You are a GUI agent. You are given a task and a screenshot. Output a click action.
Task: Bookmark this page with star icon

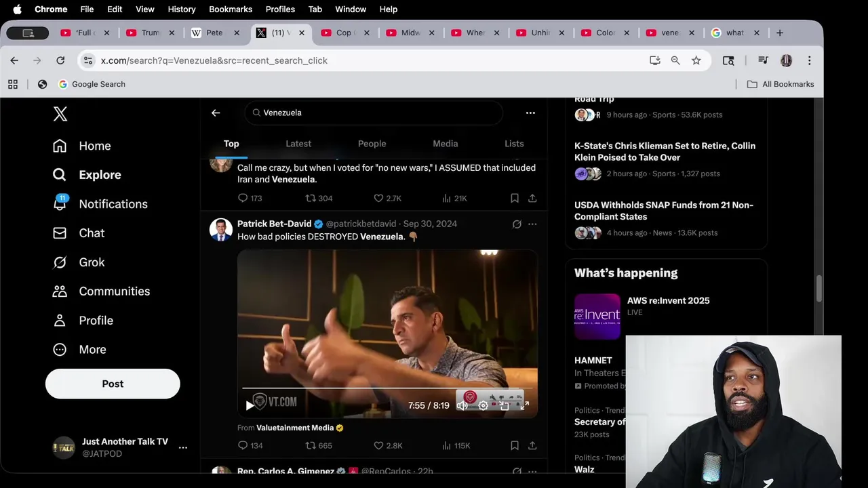pos(696,60)
